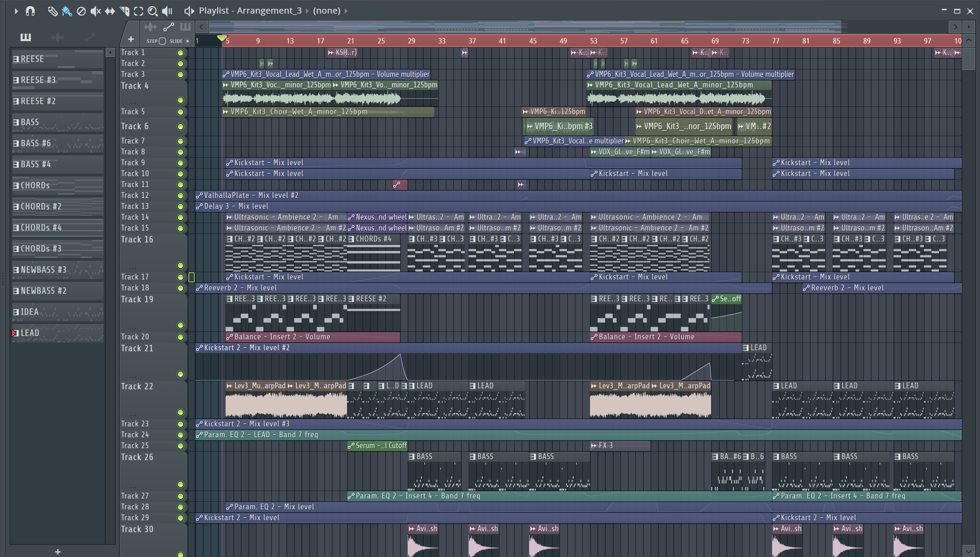Image resolution: width=980 pixels, height=557 pixels.
Task: Show pattern clips in the picker panel
Action: [x=26, y=37]
